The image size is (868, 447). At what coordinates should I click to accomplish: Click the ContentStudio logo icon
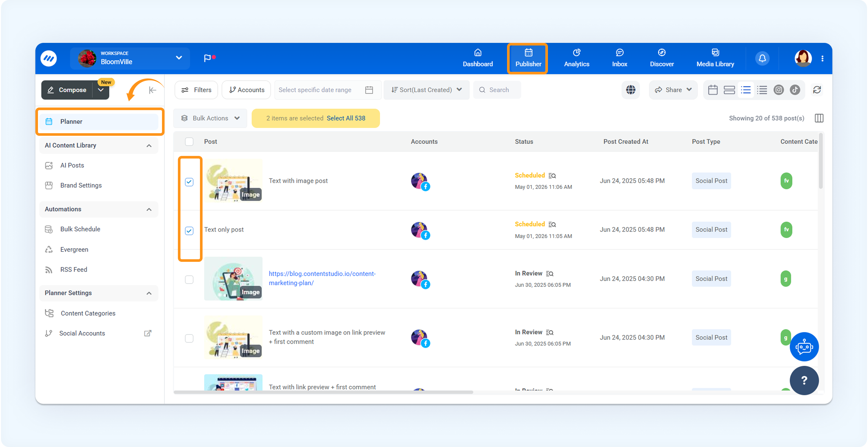click(48, 58)
